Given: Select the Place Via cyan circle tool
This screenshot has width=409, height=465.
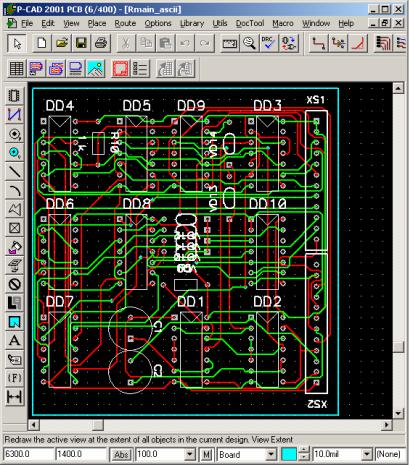Looking at the screenshot, I should tap(14, 152).
